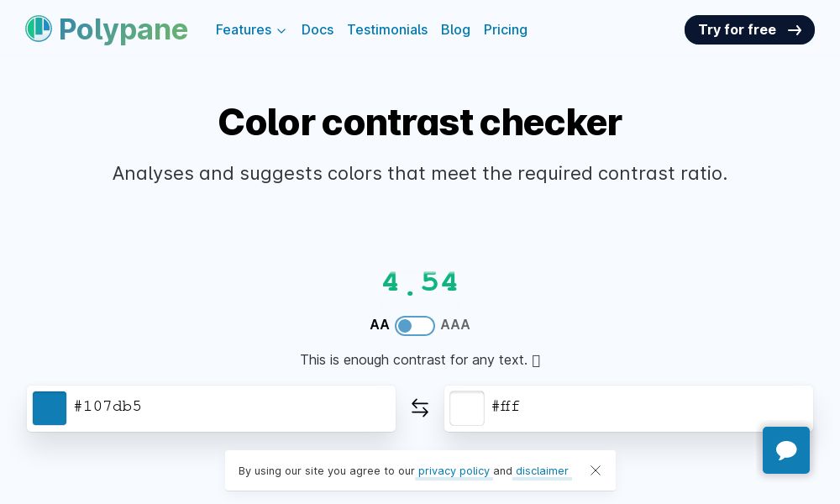Open the Docs page

pos(318,29)
